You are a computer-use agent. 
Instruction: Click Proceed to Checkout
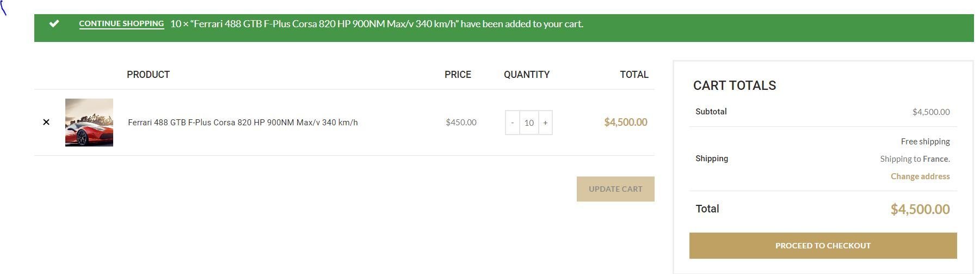[x=823, y=246]
